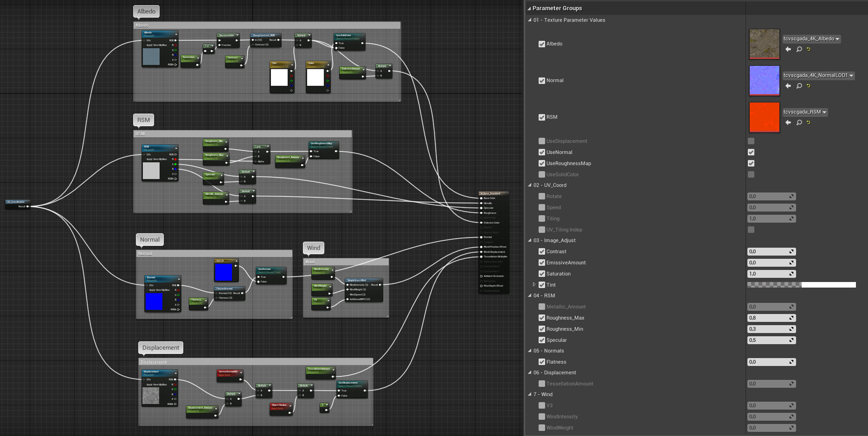Reset Normal texture to default value
Viewport: 868px width, 436px height.
[x=809, y=86]
